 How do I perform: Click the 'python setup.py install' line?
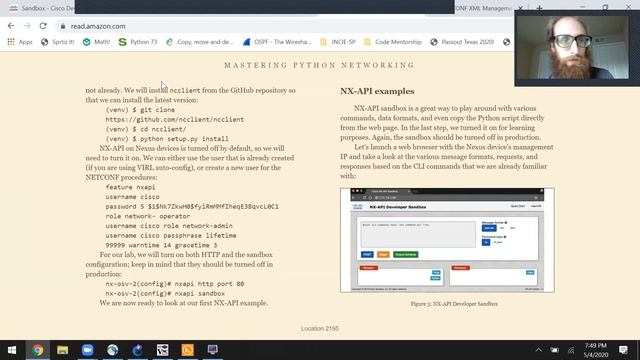point(167,139)
